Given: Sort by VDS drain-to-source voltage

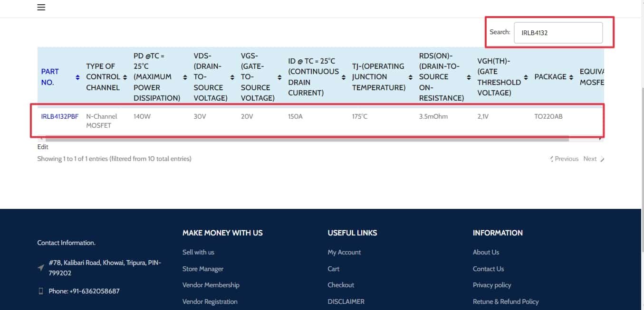Looking at the screenshot, I should click(232, 77).
